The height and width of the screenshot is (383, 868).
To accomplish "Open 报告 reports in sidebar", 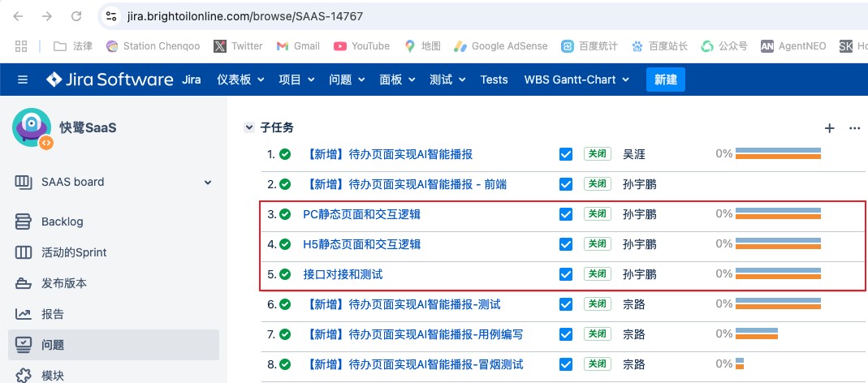I will tap(53, 314).
